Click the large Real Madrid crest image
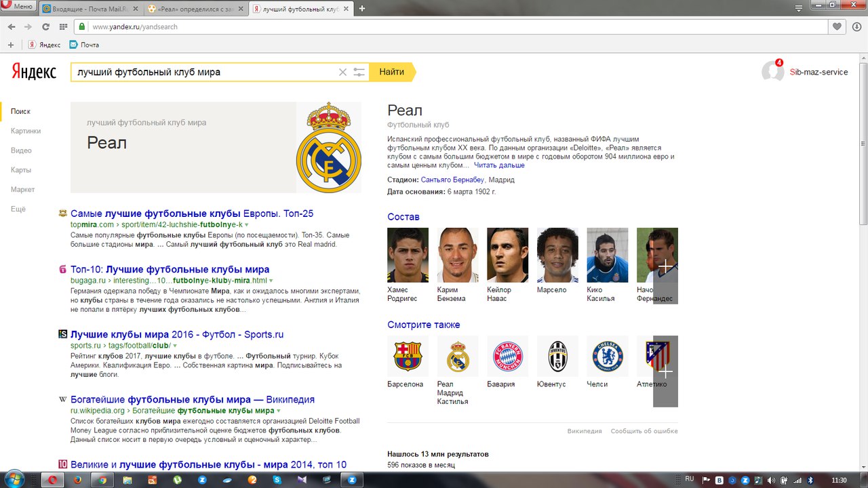 [329, 147]
